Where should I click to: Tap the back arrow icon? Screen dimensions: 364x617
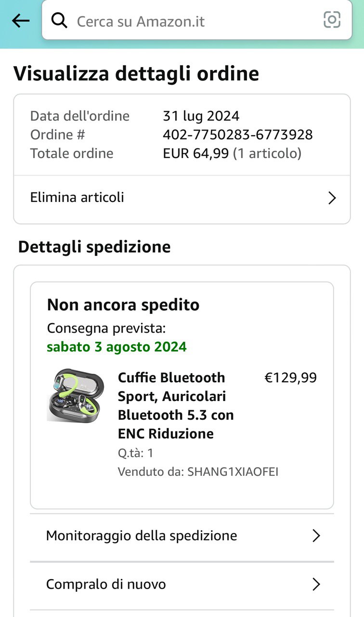[x=21, y=21]
